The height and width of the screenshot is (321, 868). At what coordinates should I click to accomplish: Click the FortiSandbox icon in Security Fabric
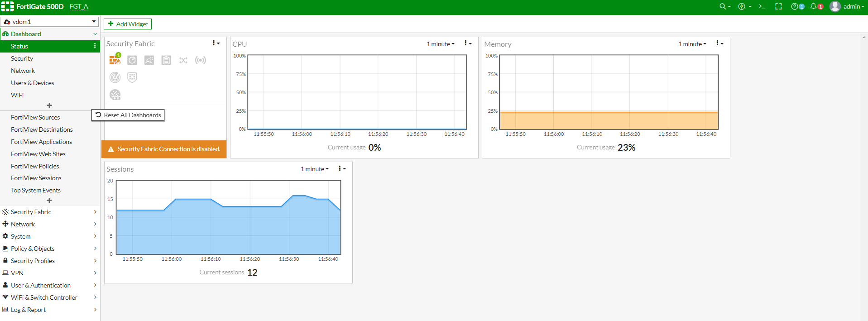[149, 60]
